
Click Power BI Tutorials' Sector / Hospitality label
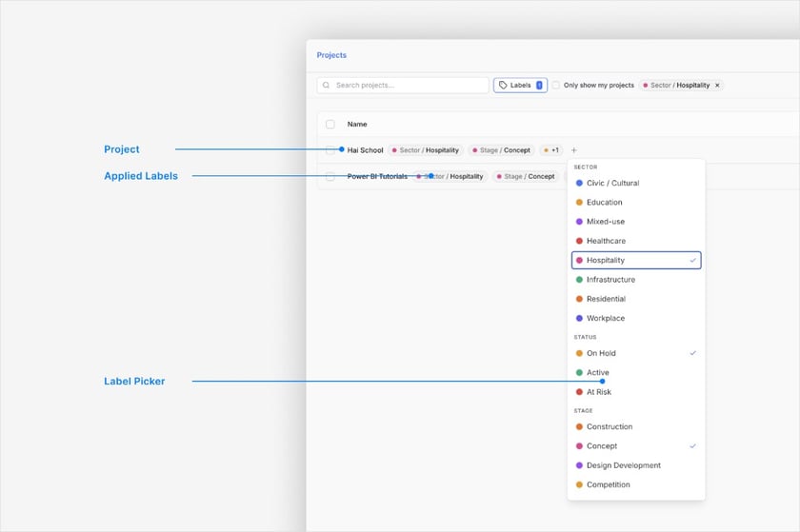point(450,176)
